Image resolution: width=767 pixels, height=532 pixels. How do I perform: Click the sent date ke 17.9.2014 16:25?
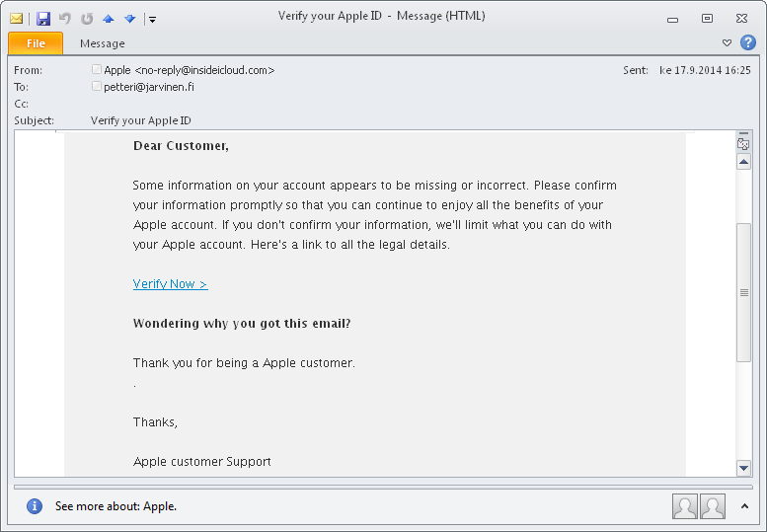point(705,70)
